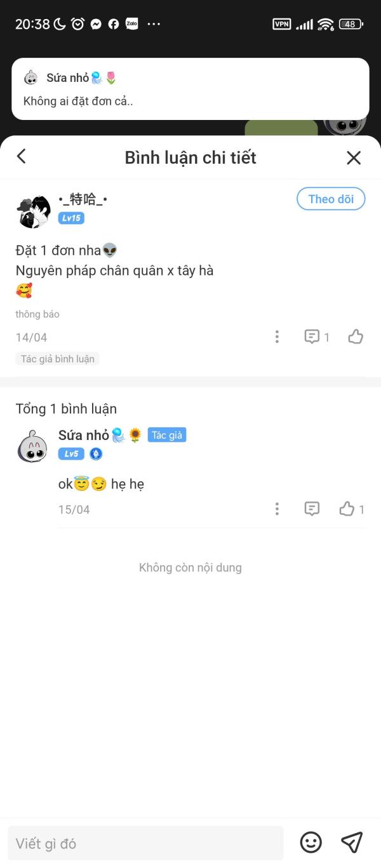Open Sứa nhỏ's avatar in the reply
Viewport: 381px width, 868px height.
point(32,446)
